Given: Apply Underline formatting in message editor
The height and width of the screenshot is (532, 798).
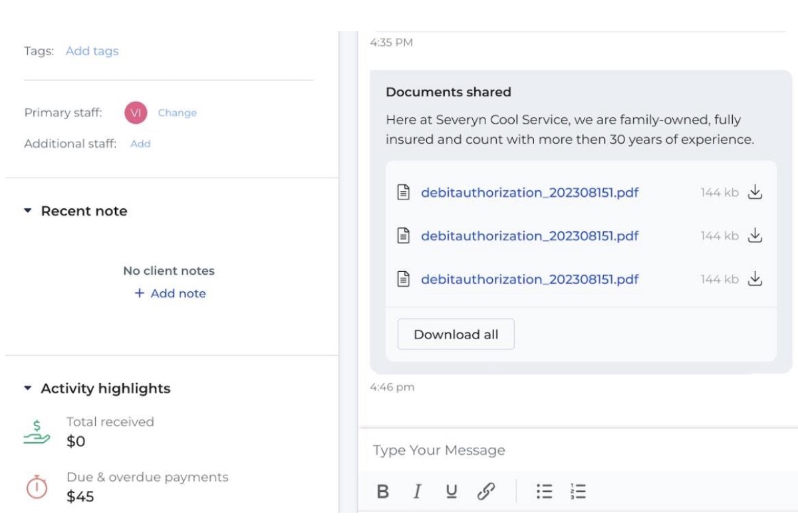Looking at the screenshot, I should click(x=452, y=491).
